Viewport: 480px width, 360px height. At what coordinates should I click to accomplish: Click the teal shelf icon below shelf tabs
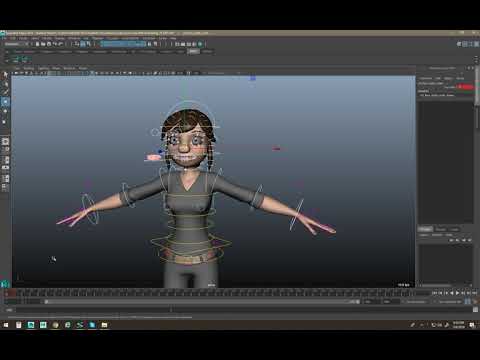click(20, 59)
